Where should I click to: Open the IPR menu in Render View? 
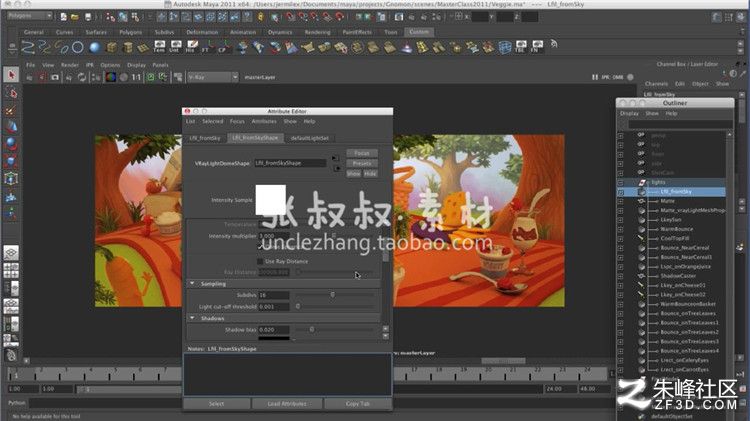pyautogui.click(x=89, y=65)
